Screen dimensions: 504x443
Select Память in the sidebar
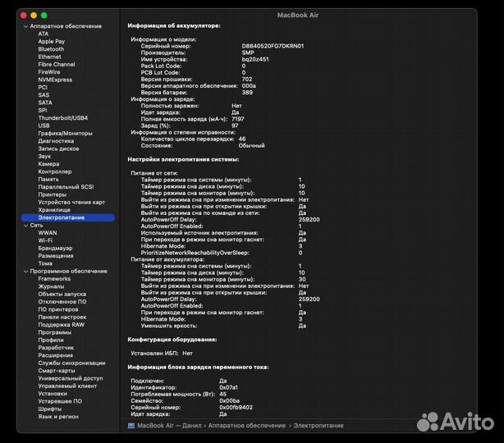(x=48, y=180)
